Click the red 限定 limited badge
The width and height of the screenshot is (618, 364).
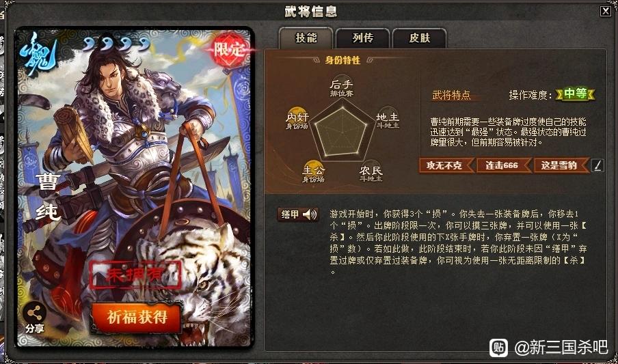(x=230, y=49)
